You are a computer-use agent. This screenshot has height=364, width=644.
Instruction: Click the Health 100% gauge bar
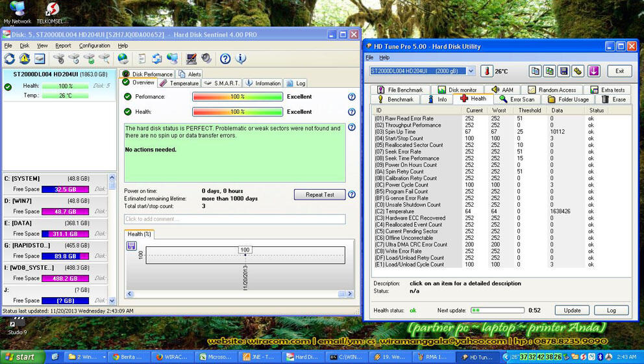click(x=238, y=111)
